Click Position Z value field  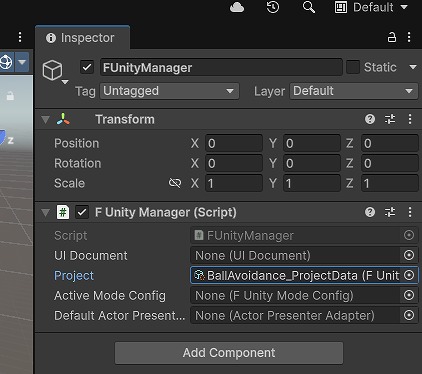coord(390,143)
